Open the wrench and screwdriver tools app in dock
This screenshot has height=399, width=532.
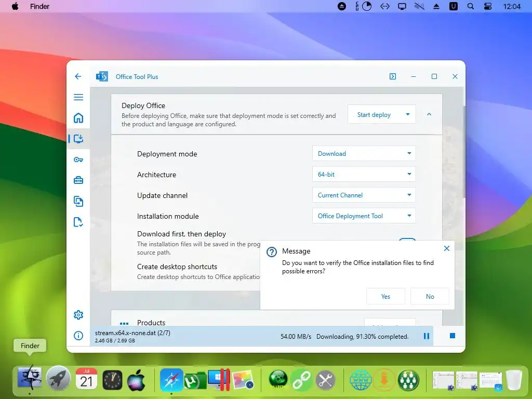click(325, 380)
